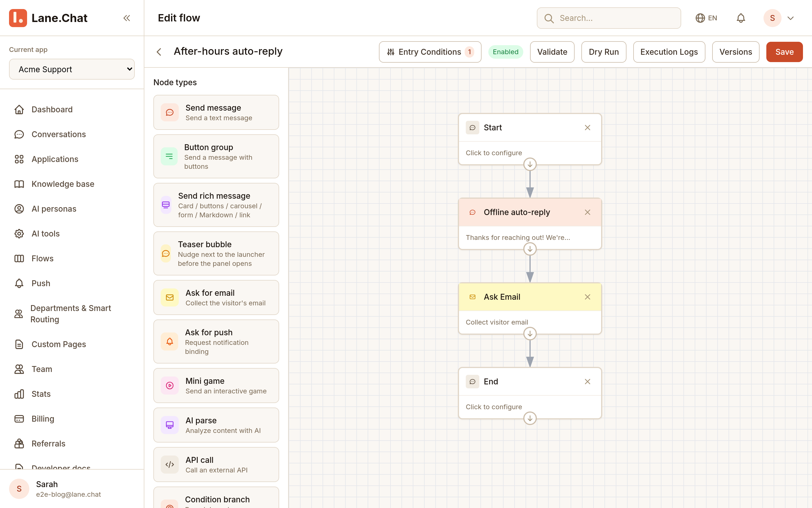The image size is (812, 508).
Task: Open Billing card icon
Action: tap(19, 419)
